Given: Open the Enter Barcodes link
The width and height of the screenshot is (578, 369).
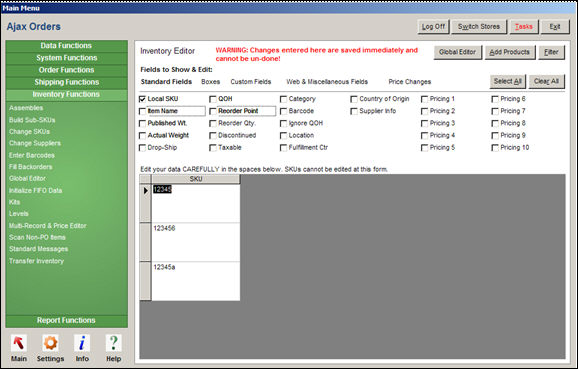Looking at the screenshot, I should 32,155.
